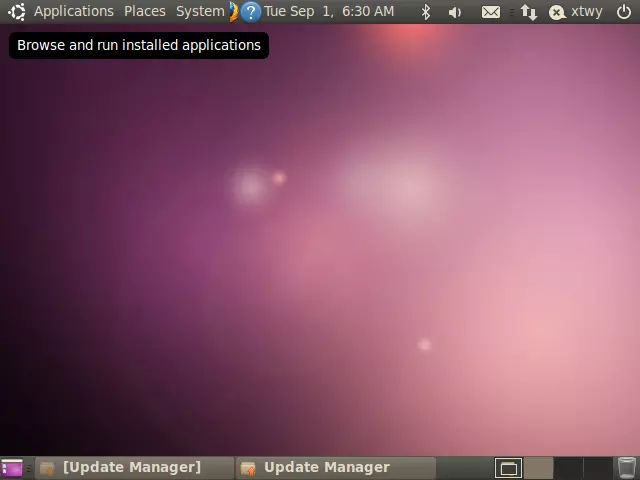The image size is (640, 480).
Task: Open the mail envelope messaging indicator
Action: coord(491,12)
